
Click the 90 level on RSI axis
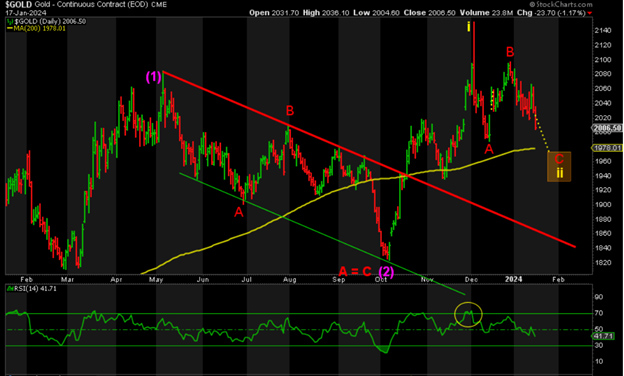(x=599, y=297)
